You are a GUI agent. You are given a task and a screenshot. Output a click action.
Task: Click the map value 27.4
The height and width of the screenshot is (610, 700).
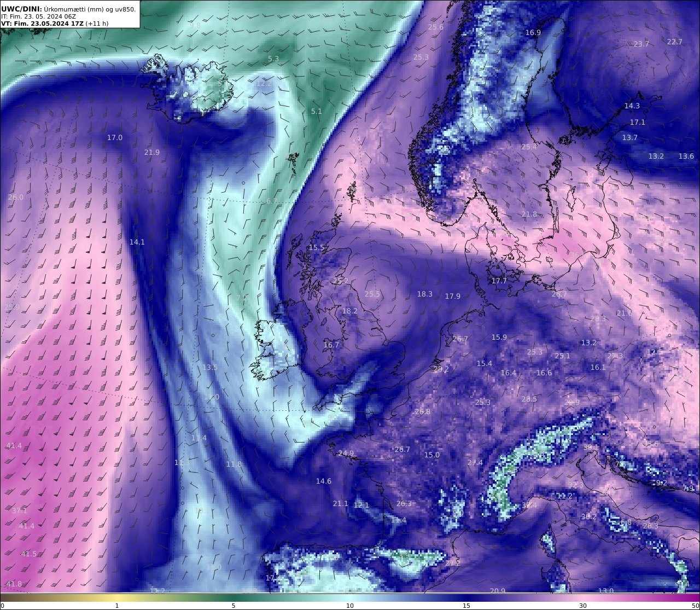click(x=475, y=463)
